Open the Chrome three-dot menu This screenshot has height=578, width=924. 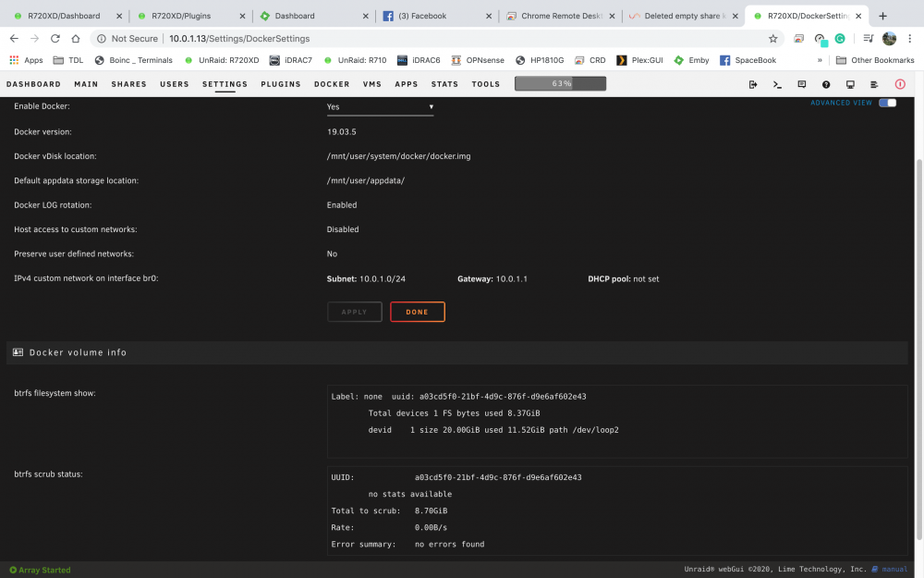(x=910, y=38)
